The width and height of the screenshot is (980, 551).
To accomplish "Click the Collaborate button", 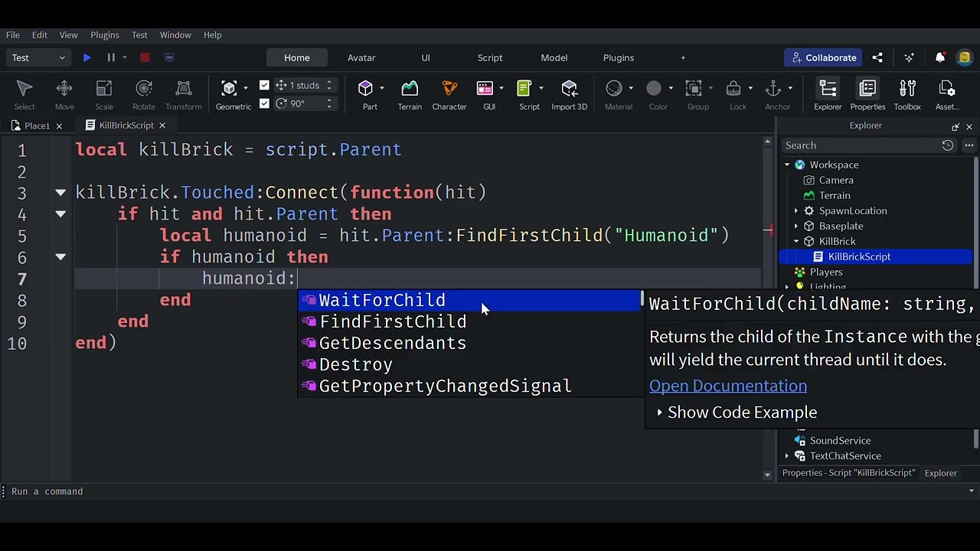I will 824,57.
